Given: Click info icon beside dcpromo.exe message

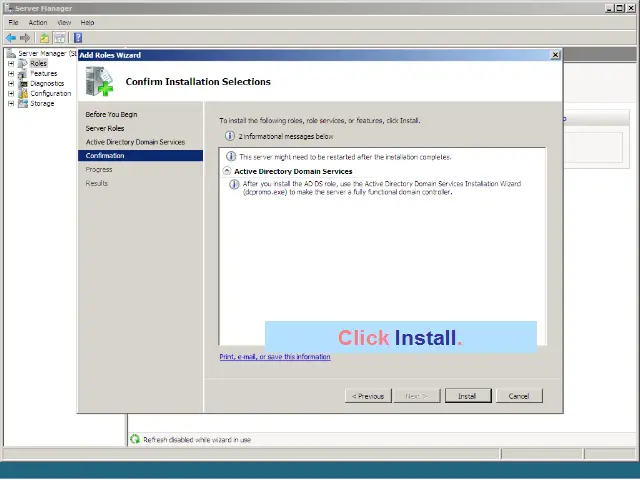Looking at the screenshot, I should (234, 184).
